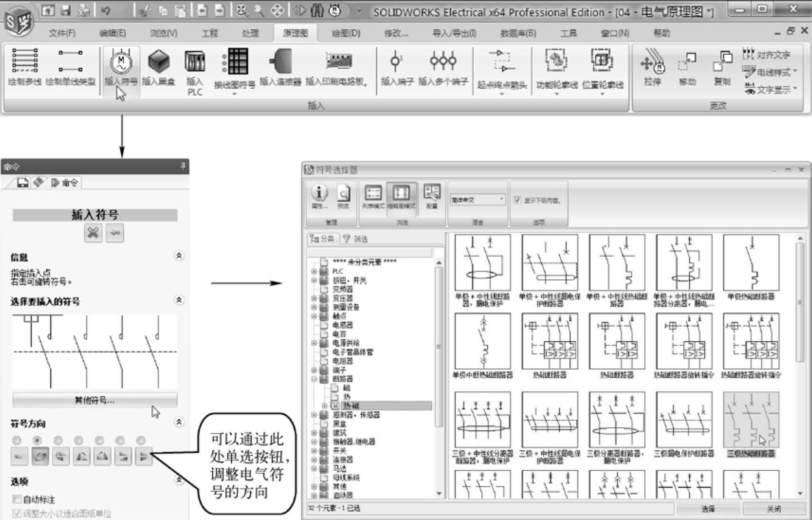Open 配置 configuration in symbol selector
Viewport: 812px width, 520px height.
432,196
